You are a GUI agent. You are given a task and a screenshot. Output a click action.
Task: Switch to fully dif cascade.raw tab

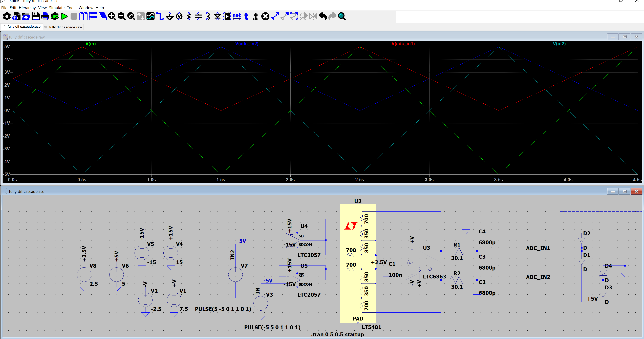coord(65,27)
